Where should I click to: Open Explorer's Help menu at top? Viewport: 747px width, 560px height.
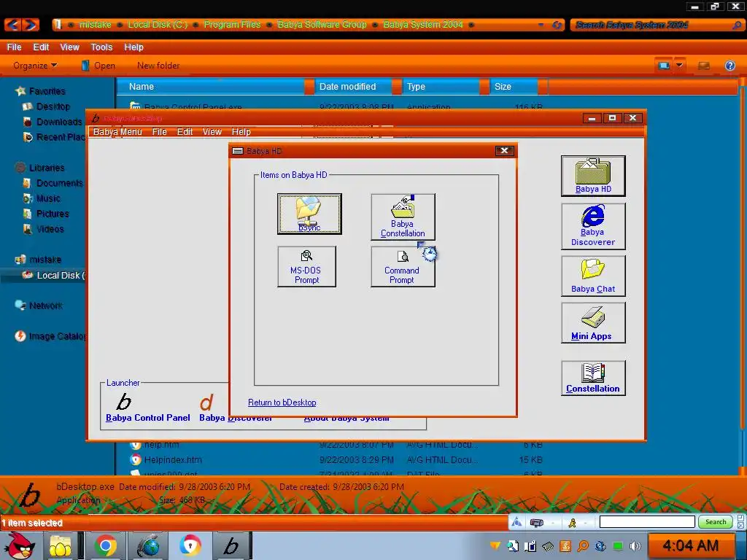[x=134, y=47]
